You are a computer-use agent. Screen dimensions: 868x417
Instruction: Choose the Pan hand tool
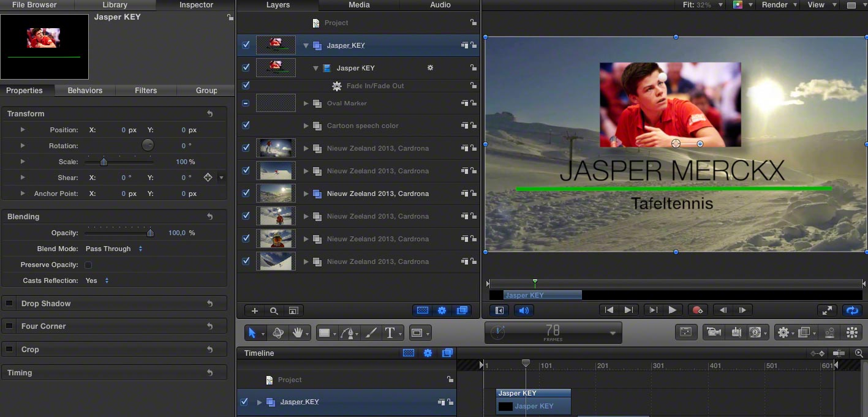[298, 333]
